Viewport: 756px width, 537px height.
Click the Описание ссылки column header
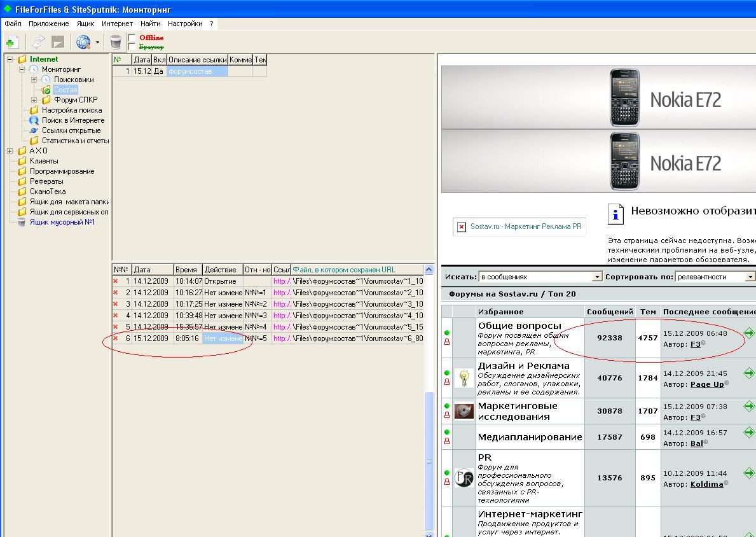[x=197, y=60]
